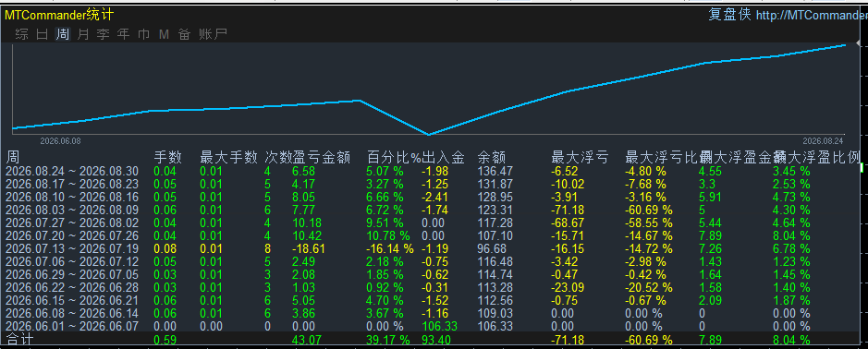Viewport: 868px width, 349px height.
Task: Click the 周 column header in the table
Action: (12, 158)
